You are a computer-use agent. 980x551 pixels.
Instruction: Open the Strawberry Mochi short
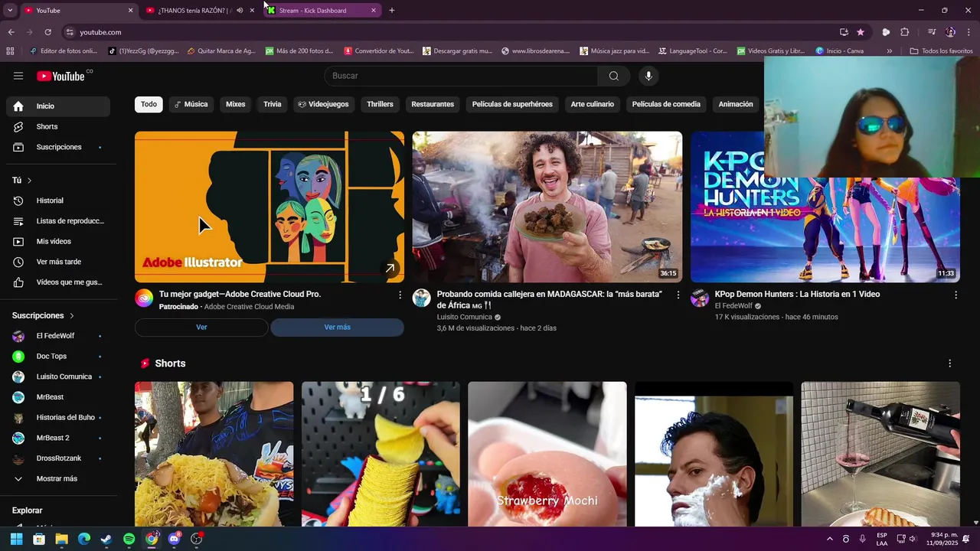coord(547,454)
